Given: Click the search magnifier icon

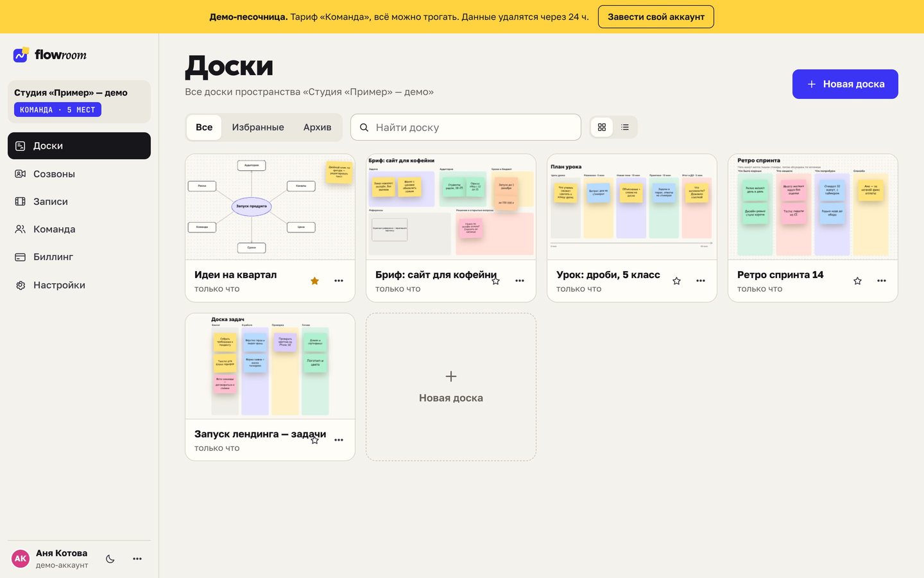Looking at the screenshot, I should pos(364,127).
